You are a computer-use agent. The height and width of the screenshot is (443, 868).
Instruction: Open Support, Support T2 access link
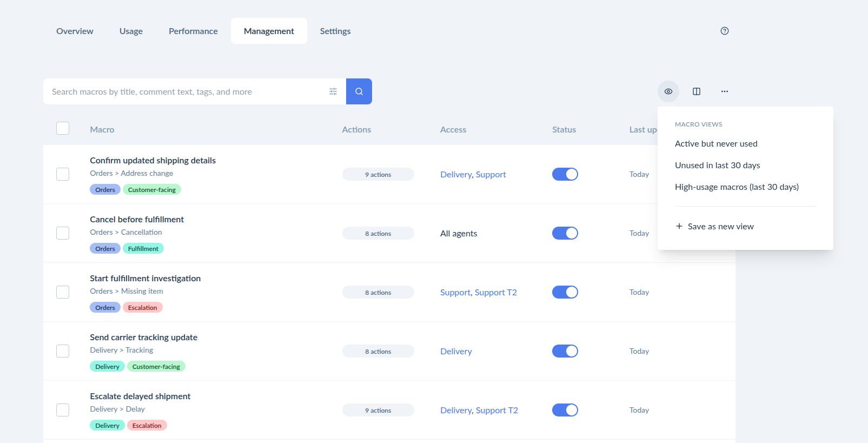pos(479,292)
